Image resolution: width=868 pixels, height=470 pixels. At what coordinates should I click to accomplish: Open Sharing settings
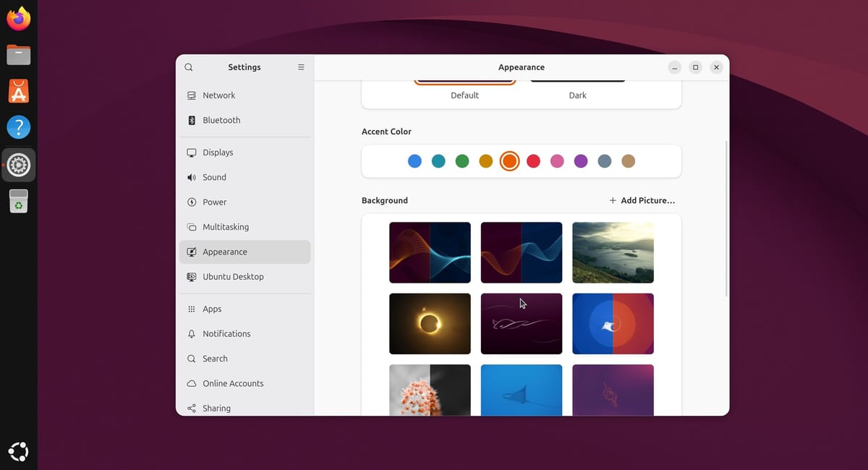[x=245, y=407]
